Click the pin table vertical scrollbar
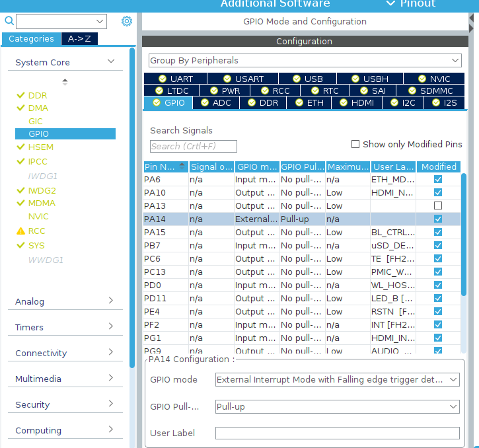This screenshot has width=479, height=448. [x=463, y=235]
